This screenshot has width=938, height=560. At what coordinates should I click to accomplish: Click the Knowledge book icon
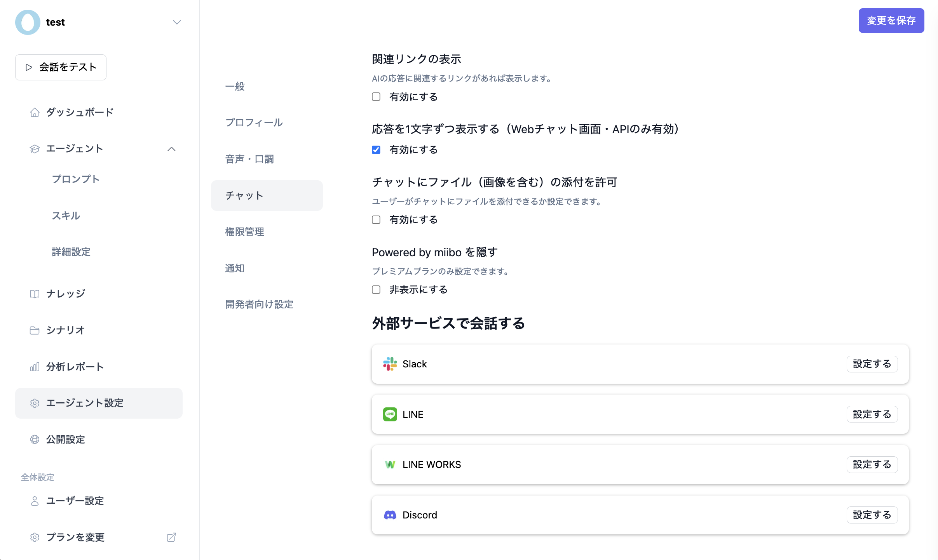click(35, 294)
